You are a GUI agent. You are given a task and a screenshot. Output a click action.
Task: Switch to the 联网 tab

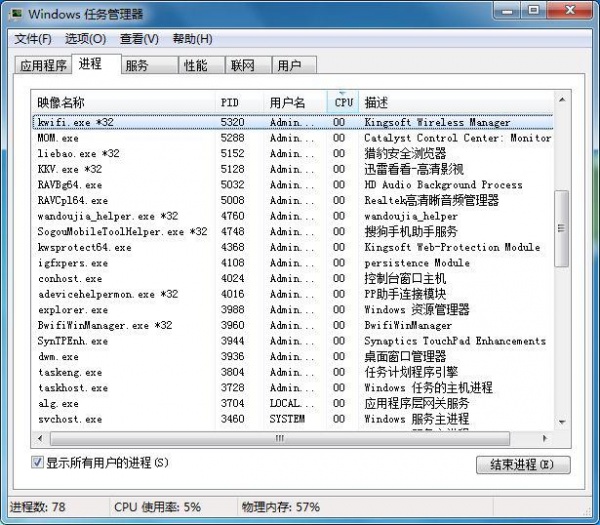click(248, 65)
